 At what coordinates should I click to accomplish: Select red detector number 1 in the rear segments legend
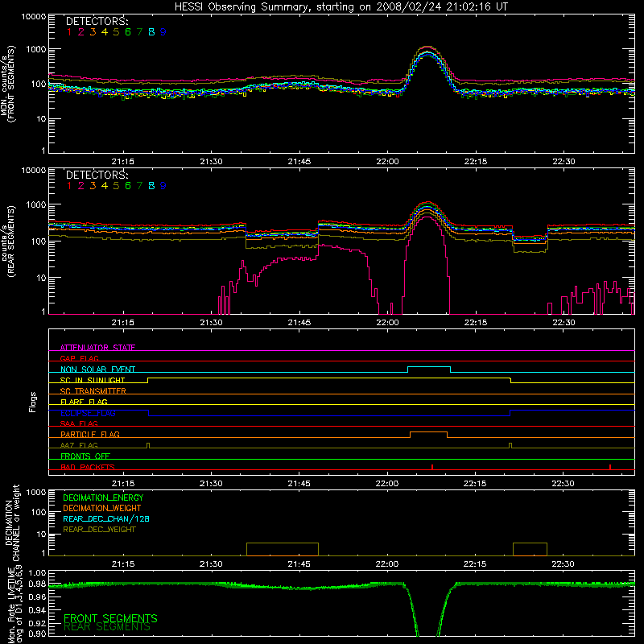click(69, 186)
